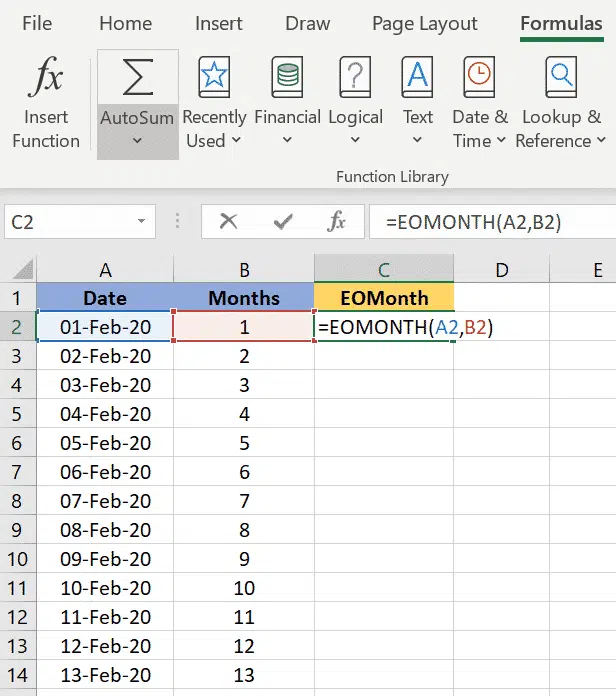Click cell containing 04-Feb-20
Viewport: 616px width, 696px height.
(105, 414)
